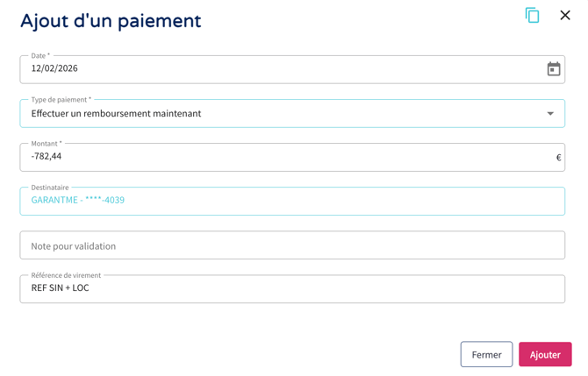Select the GARANTME - ****-4039 recipient text
Image resolution: width=588 pixels, height=376 pixels.
click(77, 200)
